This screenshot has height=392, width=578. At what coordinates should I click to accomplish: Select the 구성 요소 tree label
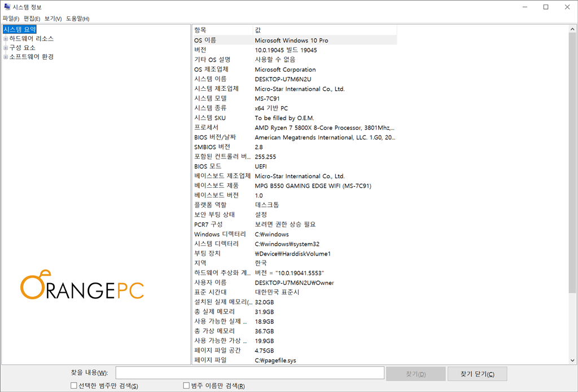tap(22, 48)
